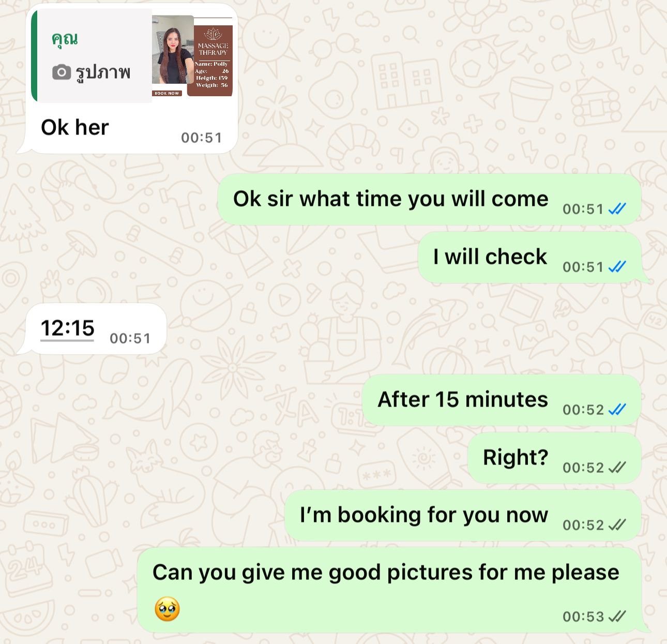The height and width of the screenshot is (644, 667).
Task: Select 'I'm booking for you now' bubble
Action: (463, 515)
